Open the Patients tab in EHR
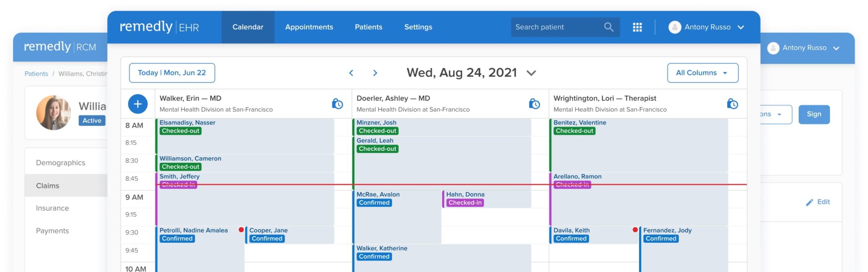Viewport: 868px width, 272px height. point(368,27)
